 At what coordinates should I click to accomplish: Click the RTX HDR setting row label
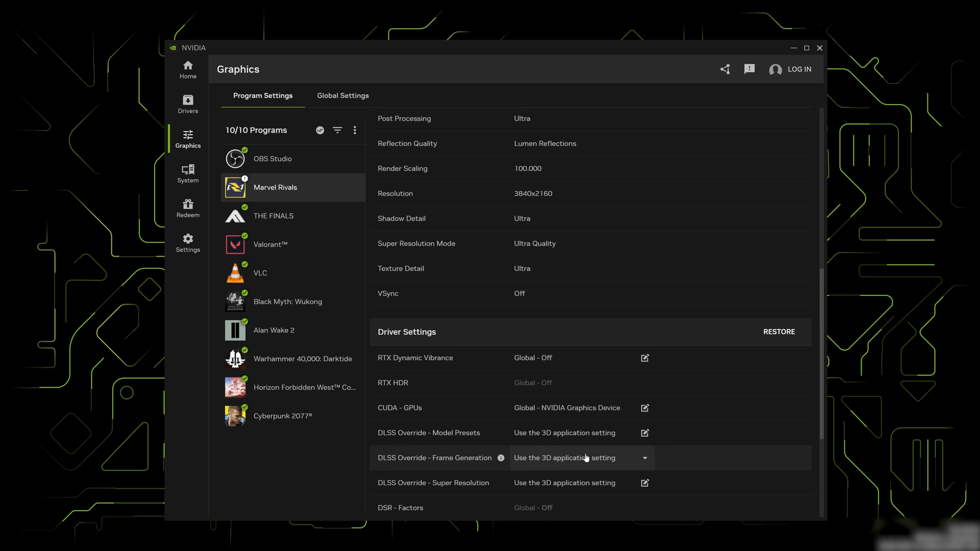(x=393, y=383)
